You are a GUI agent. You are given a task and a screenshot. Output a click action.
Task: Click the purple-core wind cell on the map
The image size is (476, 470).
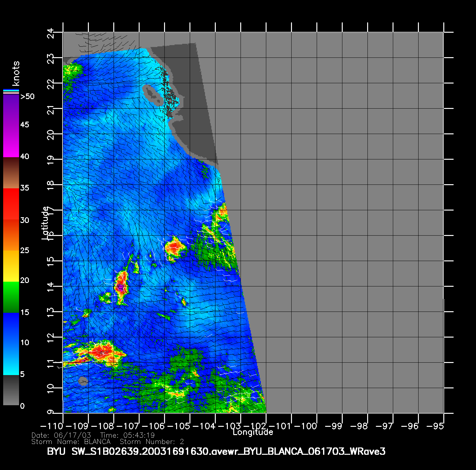coord(121,287)
